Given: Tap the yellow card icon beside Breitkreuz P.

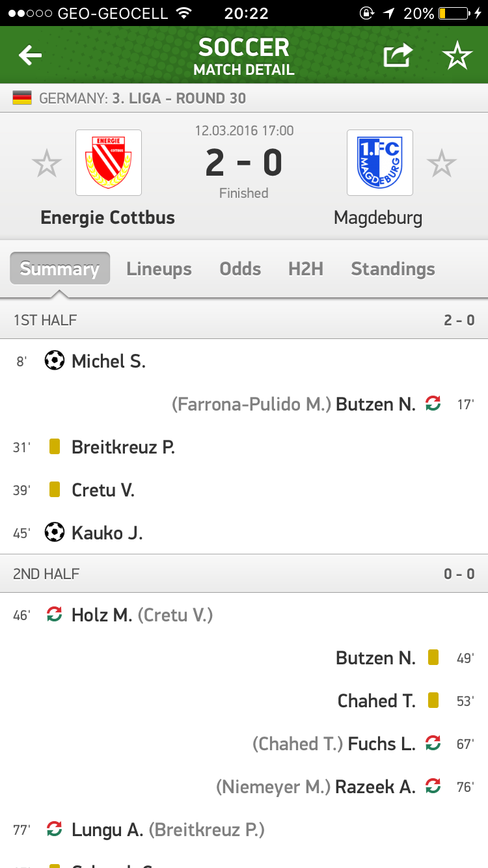Looking at the screenshot, I should (55, 446).
